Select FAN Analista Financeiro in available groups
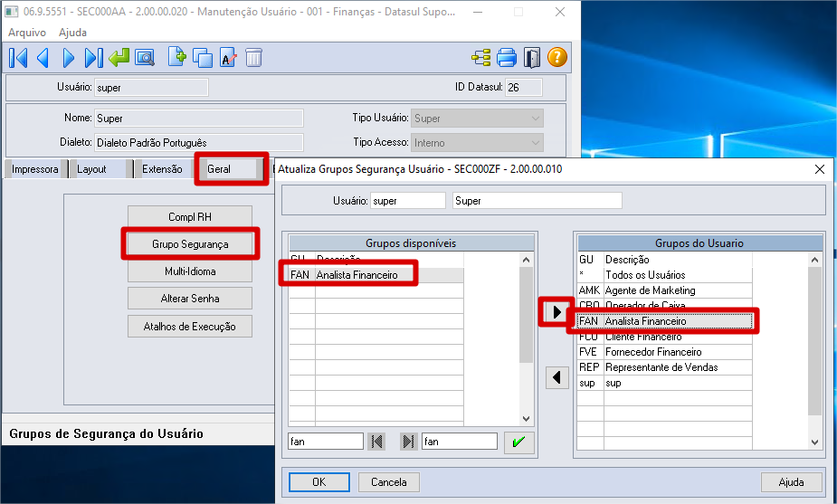 click(376, 275)
